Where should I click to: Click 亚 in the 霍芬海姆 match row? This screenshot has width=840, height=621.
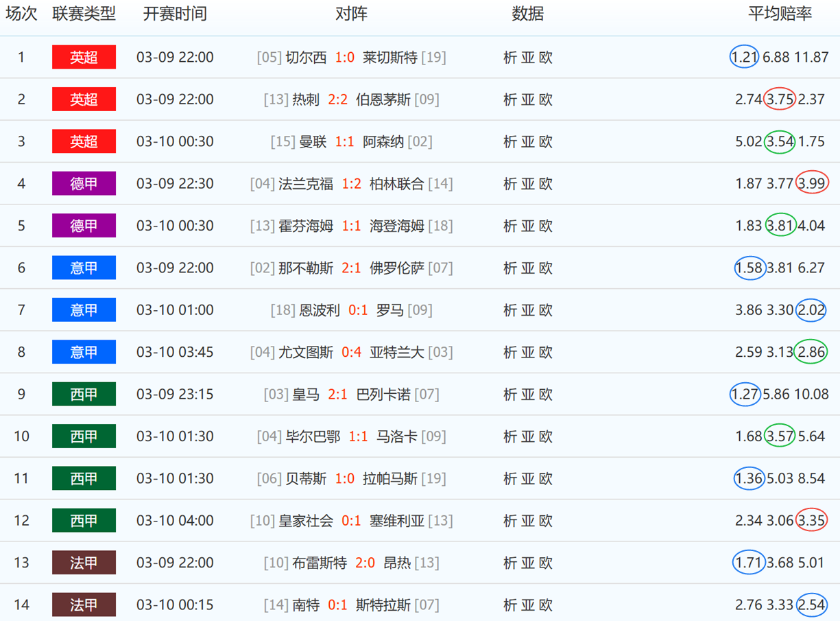[x=527, y=226]
